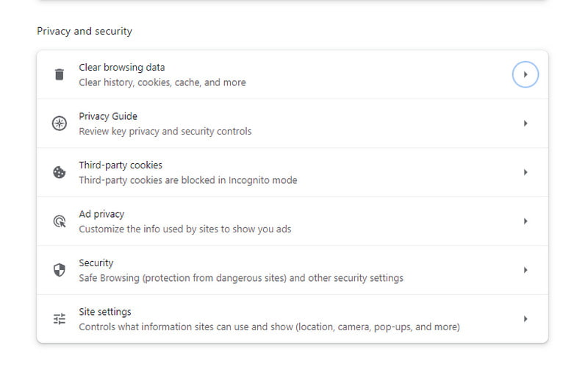The image size is (588, 367).
Task: Click the Privacy Guide compass icon
Action: 60,124
